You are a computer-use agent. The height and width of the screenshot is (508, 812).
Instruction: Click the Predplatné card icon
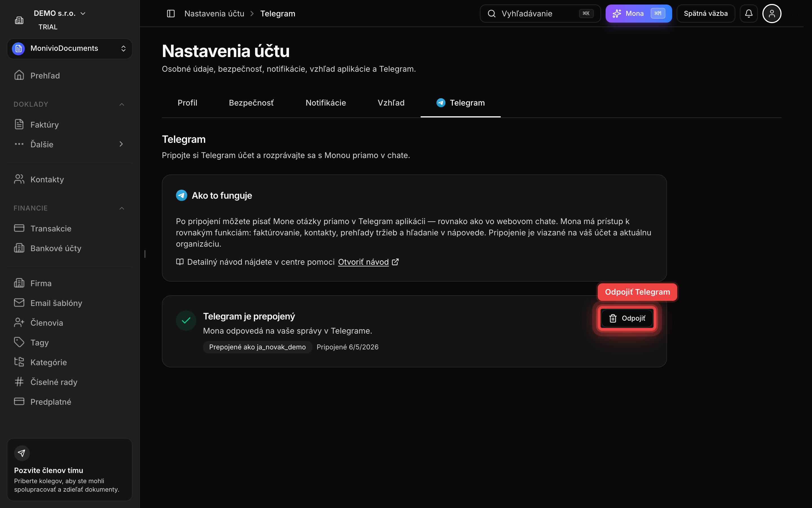19,402
